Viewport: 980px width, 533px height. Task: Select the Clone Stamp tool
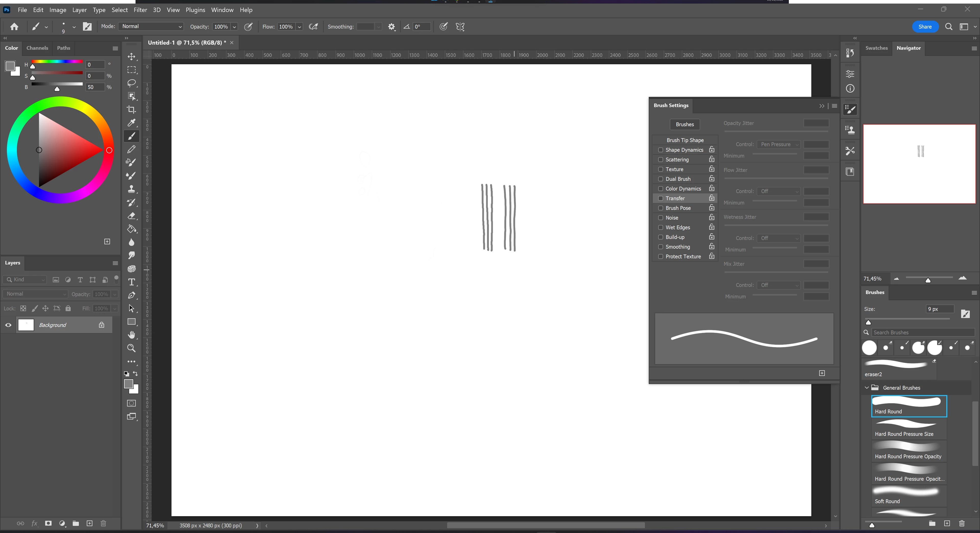(x=131, y=189)
